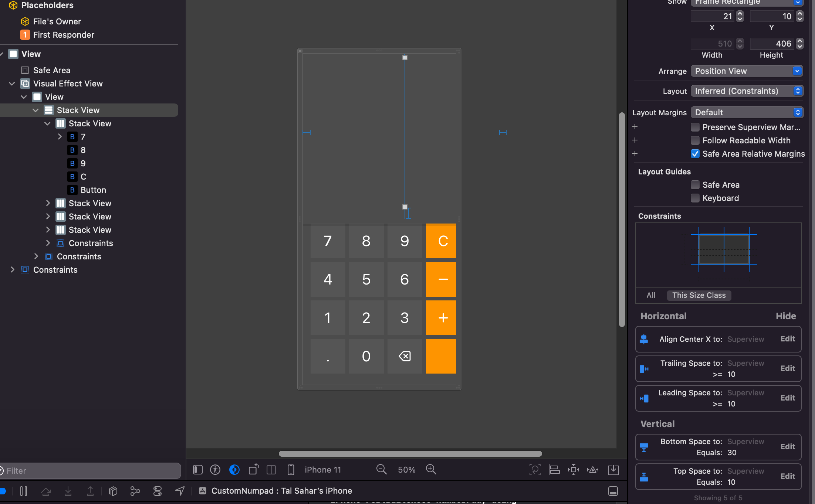Viewport: 815px width, 504px height.
Task: Toggle the document outline sidebar icon
Action: pyautogui.click(x=198, y=470)
